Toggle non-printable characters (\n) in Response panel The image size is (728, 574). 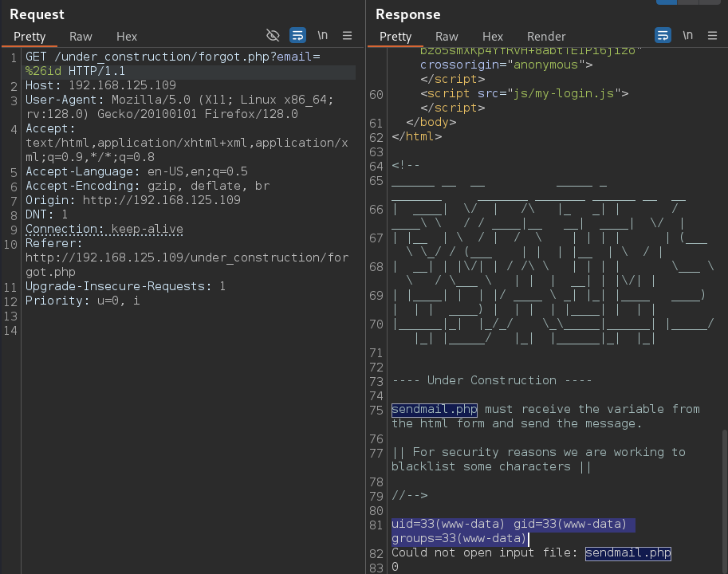pos(687,35)
